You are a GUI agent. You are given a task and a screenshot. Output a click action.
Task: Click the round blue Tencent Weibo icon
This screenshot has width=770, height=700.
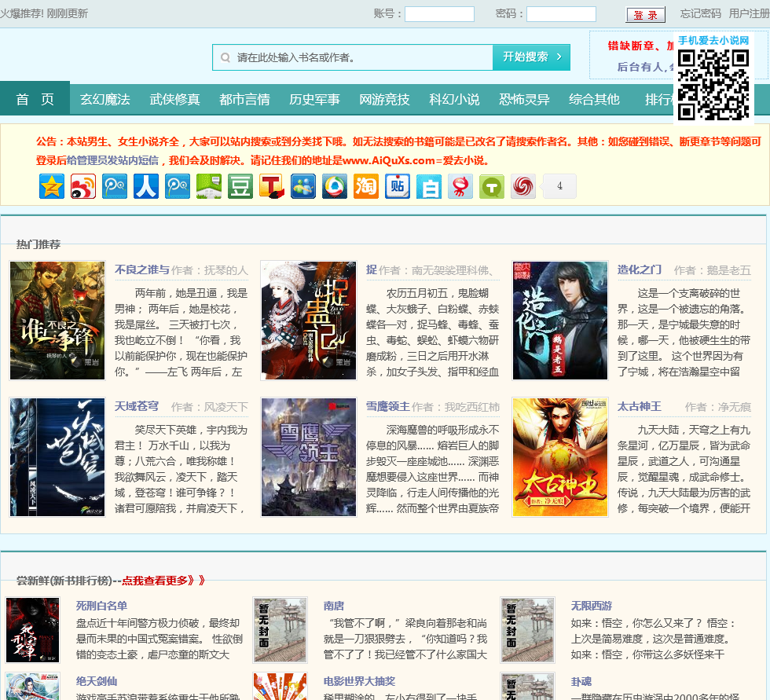335,186
